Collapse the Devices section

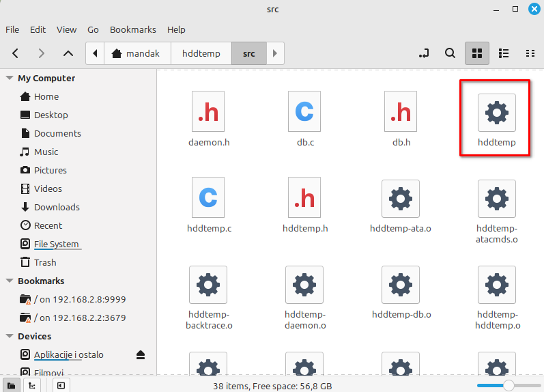pos(10,336)
